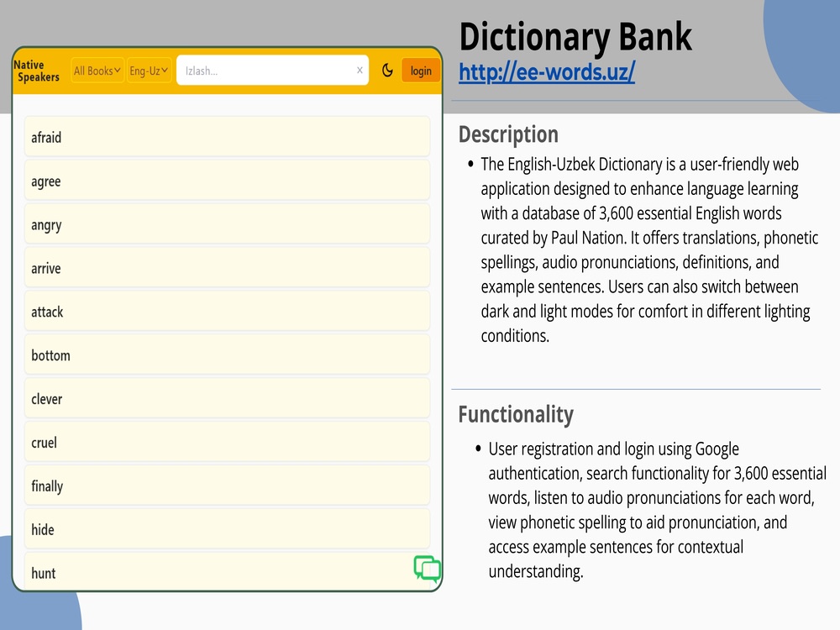Open the hunt word entry

(227, 572)
